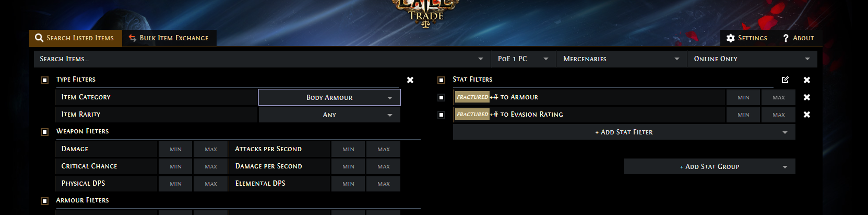Click the '+ Add Stat Filter' button
The height and width of the screenshot is (215, 868).
[x=624, y=132]
